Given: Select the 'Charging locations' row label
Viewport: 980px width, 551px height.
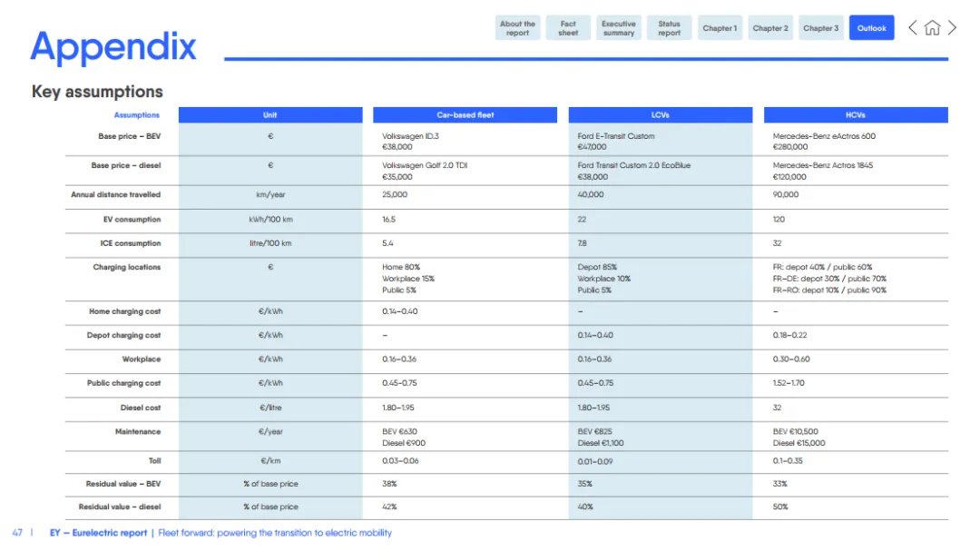Looking at the screenshot, I should pyautogui.click(x=127, y=267).
